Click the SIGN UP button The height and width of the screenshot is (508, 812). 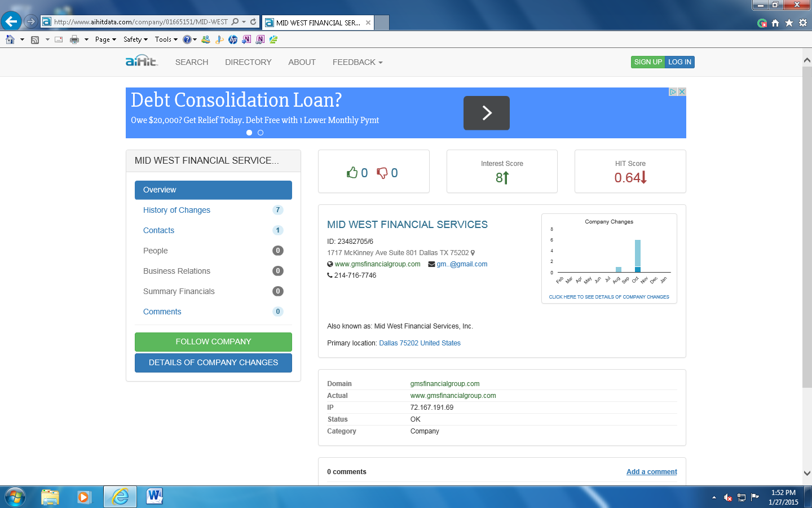pyautogui.click(x=648, y=62)
